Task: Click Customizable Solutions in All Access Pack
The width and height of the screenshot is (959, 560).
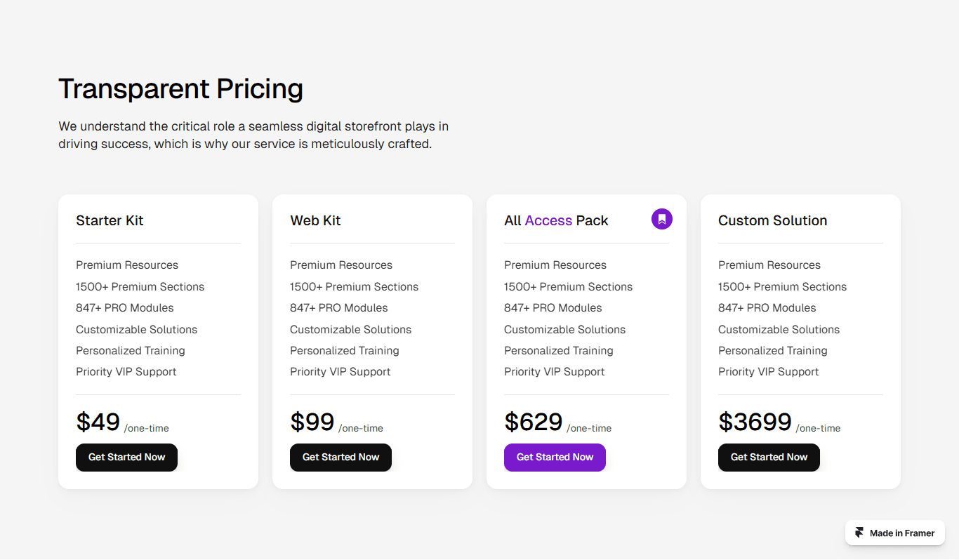Action: click(x=564, y=330)
